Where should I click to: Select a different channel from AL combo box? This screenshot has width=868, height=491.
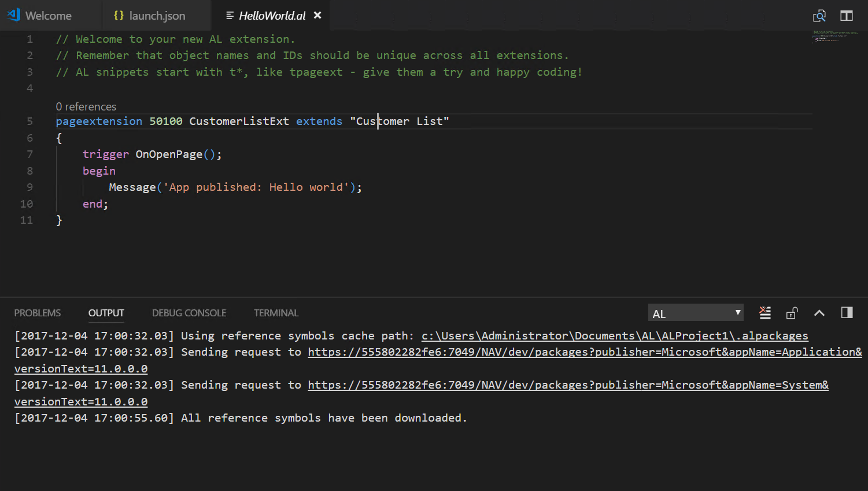coord(695,312)
